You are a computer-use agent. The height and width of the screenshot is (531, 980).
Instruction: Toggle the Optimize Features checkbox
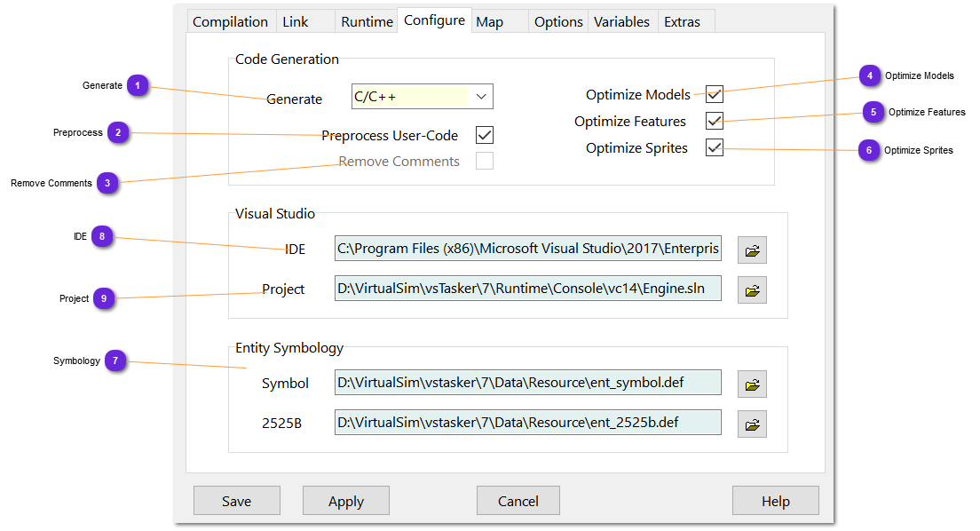coord(715,121)
